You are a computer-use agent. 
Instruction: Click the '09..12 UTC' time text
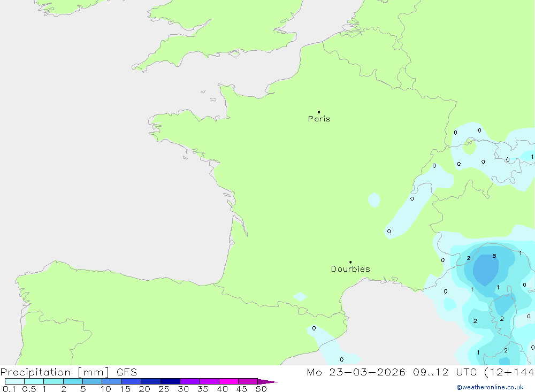pyautogui.click(x=445, y=372)
